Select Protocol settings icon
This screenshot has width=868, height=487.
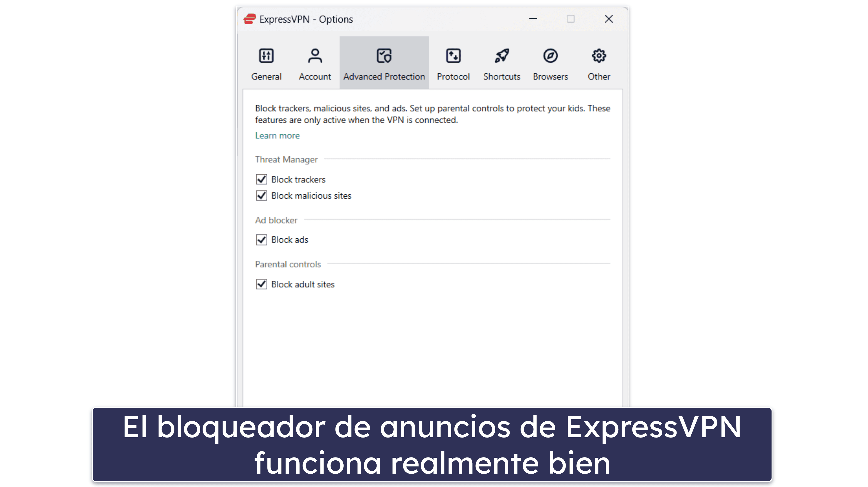tap(453, 55)
